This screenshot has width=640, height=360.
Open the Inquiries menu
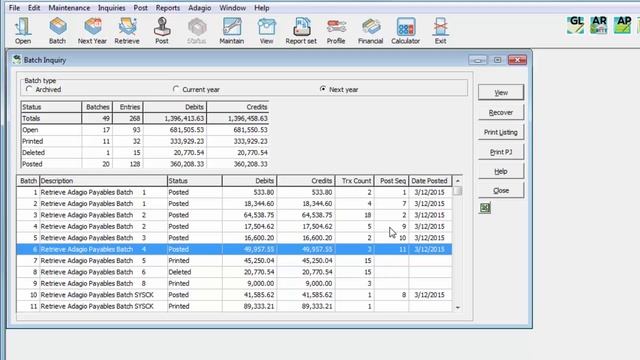111,8
